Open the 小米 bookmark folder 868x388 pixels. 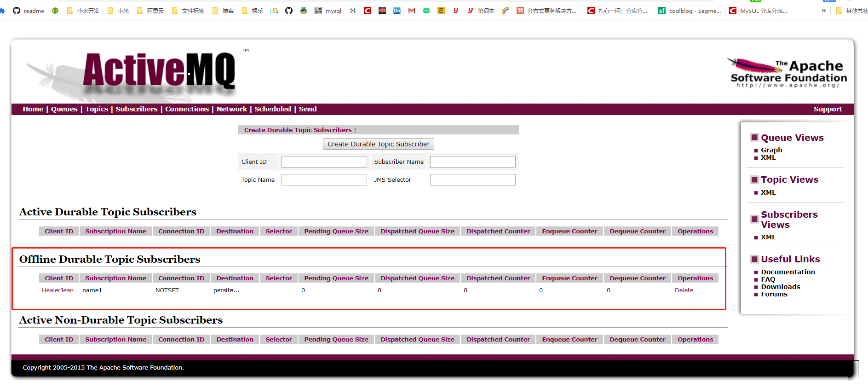click(118, 11)
